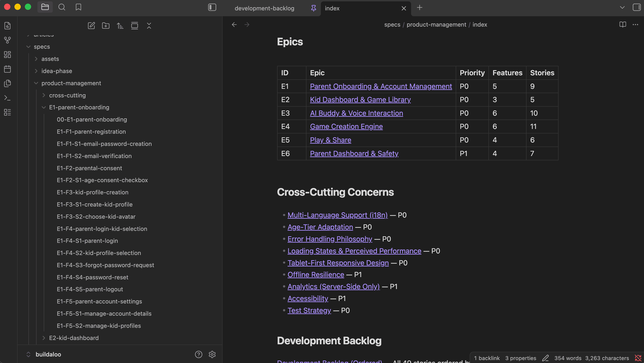Create a new note icon
The width and height of the screenshot is (644, 363).
(x=91, y=25)
